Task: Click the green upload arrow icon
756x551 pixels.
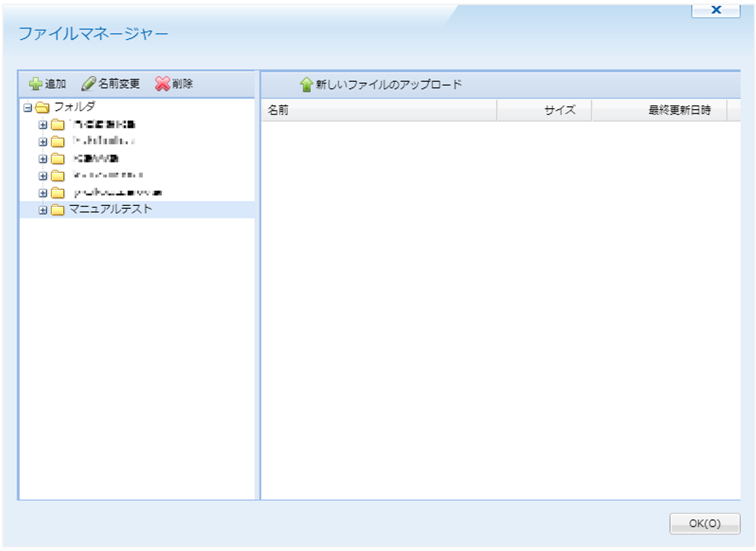Action: click(307, 84)
